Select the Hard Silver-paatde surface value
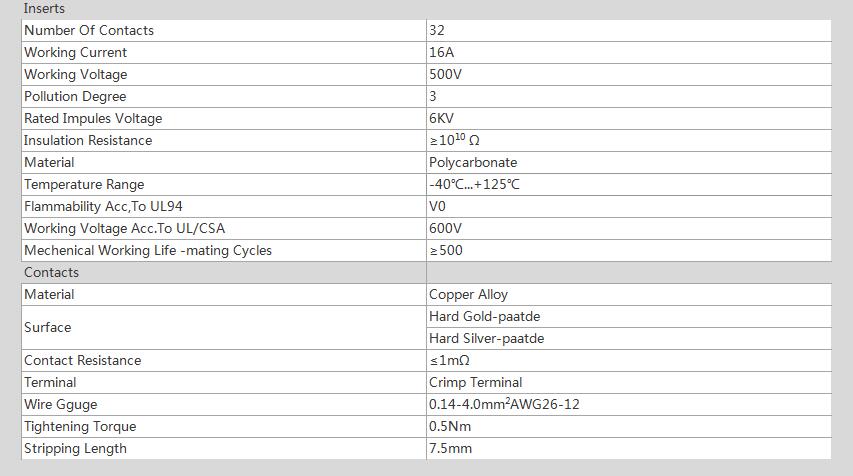 click(486, 338)
